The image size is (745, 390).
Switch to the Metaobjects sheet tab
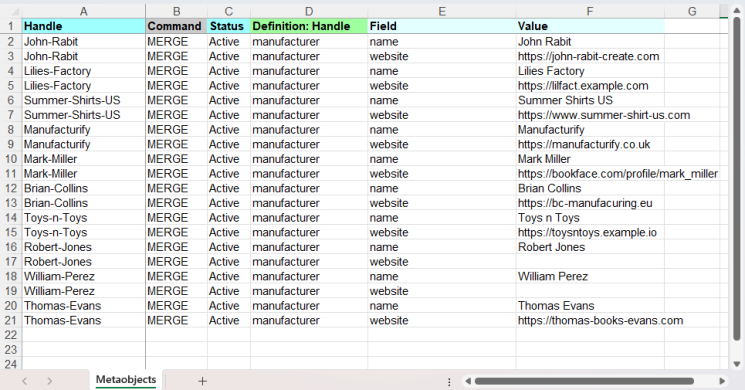126,380
